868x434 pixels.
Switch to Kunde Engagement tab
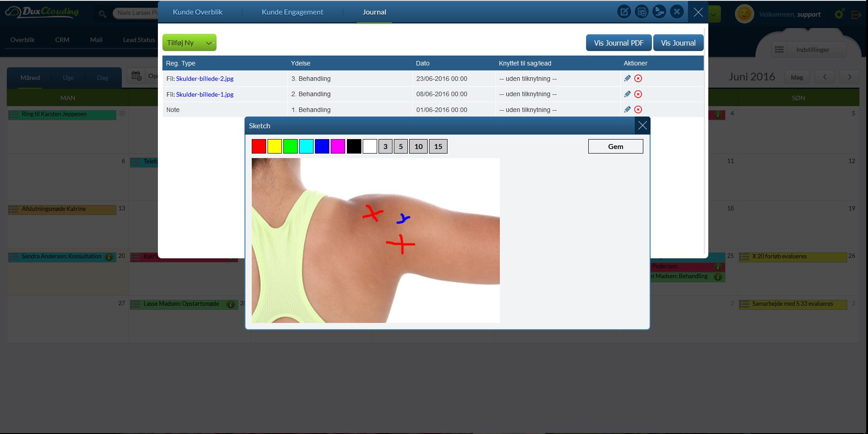292,12
